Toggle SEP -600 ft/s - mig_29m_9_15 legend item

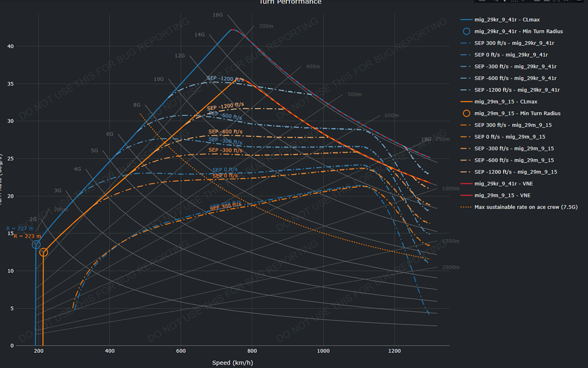coord(507,160)
